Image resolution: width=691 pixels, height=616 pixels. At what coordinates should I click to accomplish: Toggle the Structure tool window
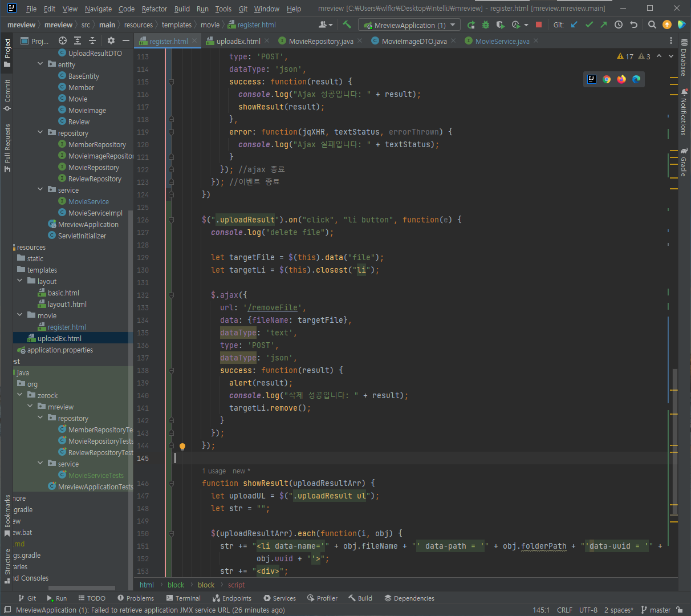(7, 566)
